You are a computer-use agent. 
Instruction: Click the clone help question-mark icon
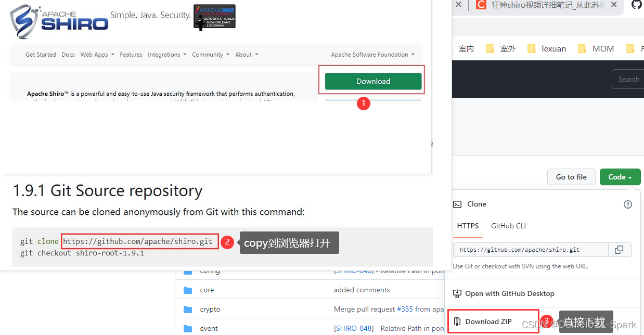tap(628, 204)
